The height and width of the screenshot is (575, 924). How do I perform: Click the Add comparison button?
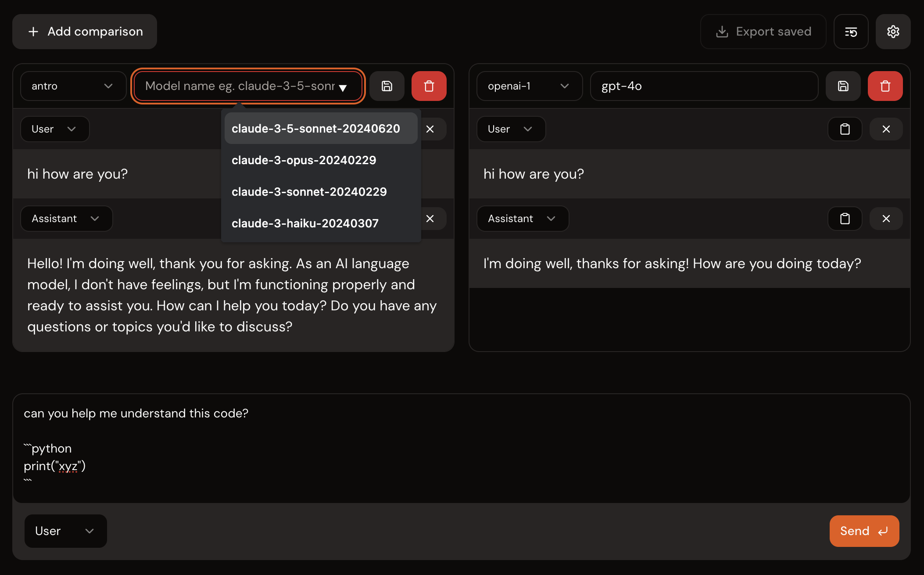(85, 32)
